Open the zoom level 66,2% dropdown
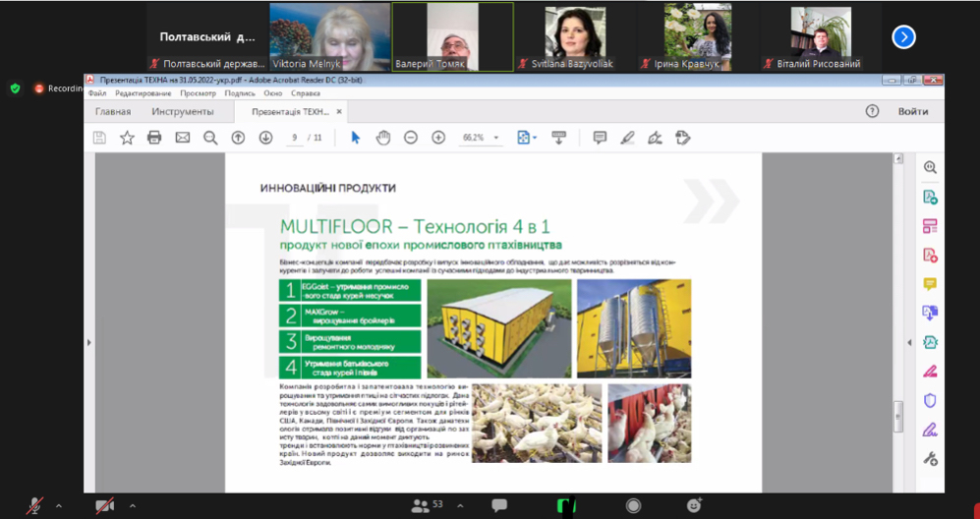Viewport: 980px width, 519px height. tap(496, 138)
